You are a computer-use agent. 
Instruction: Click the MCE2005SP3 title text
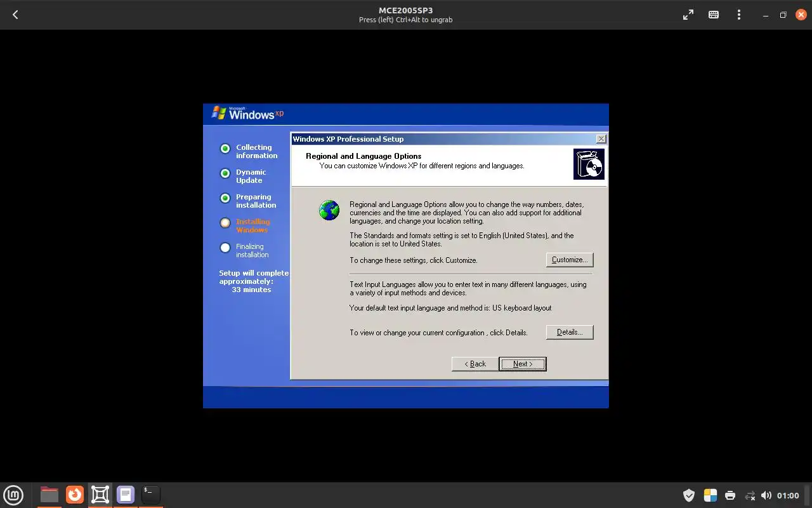click(406, 10)
